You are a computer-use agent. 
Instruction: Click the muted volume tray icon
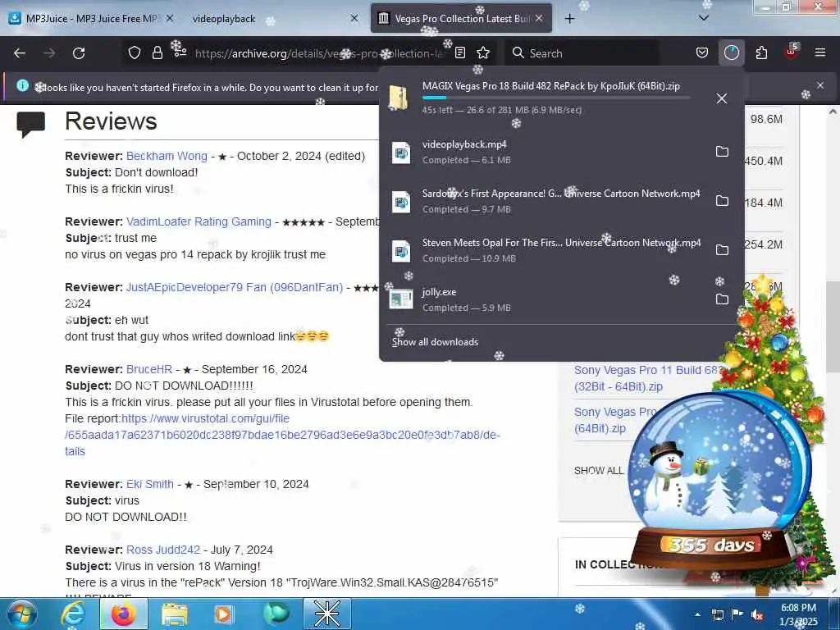point(757,614)
